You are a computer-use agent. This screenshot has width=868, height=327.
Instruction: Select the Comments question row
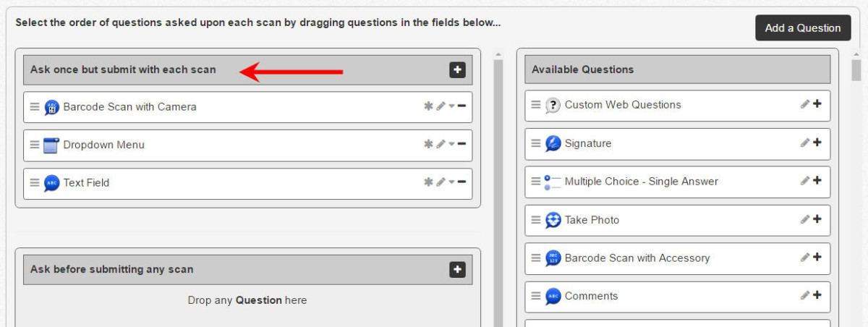(678, 296)
